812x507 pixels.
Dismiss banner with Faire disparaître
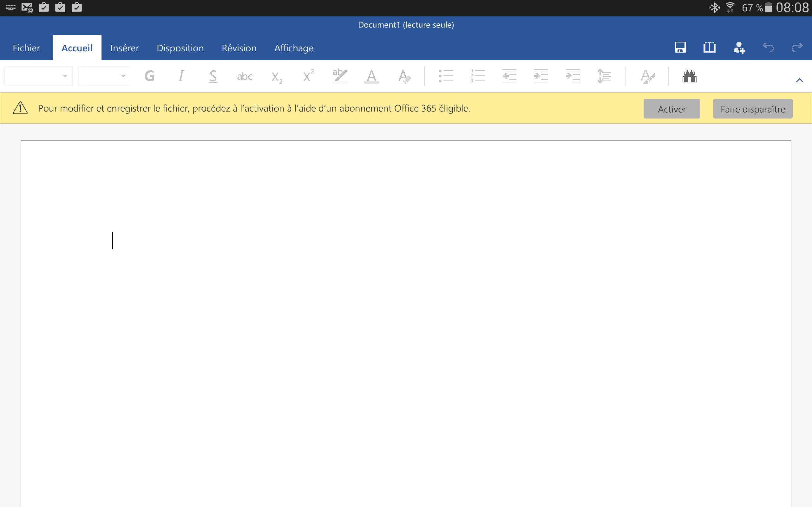tap(753, 109)
